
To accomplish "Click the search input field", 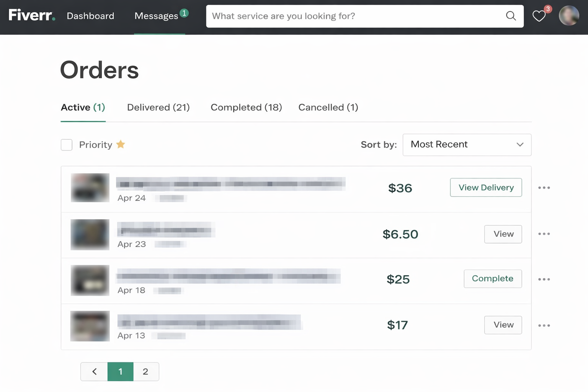I will click(345, 16).
